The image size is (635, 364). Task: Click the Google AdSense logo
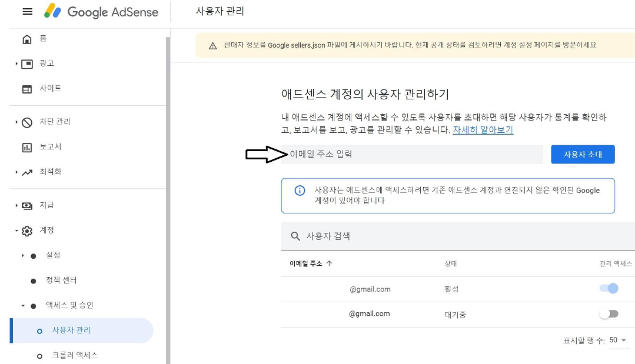[x=101, y=11]
